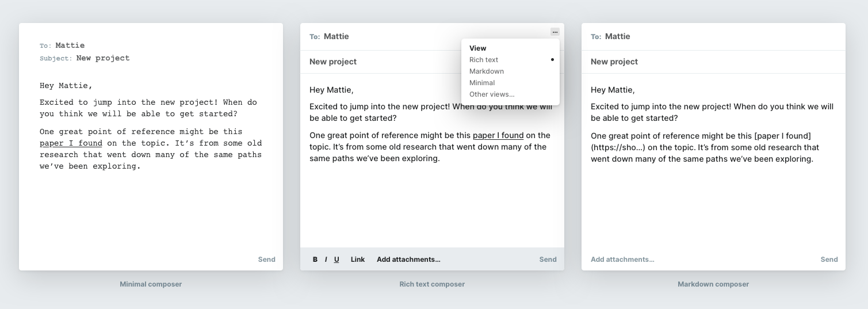Click the To field with Mattie in Markdown composer
This screenshot has width=868, height=309.
point(713,37)
